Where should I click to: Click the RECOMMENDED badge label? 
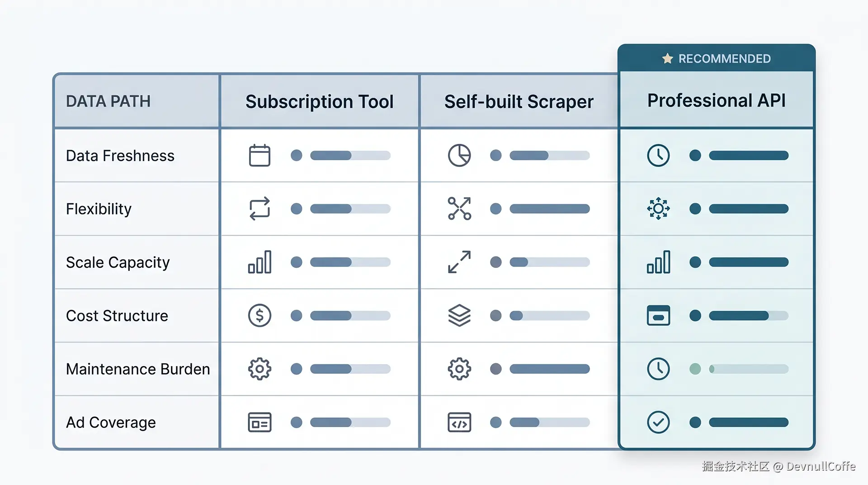click(724, 59)
